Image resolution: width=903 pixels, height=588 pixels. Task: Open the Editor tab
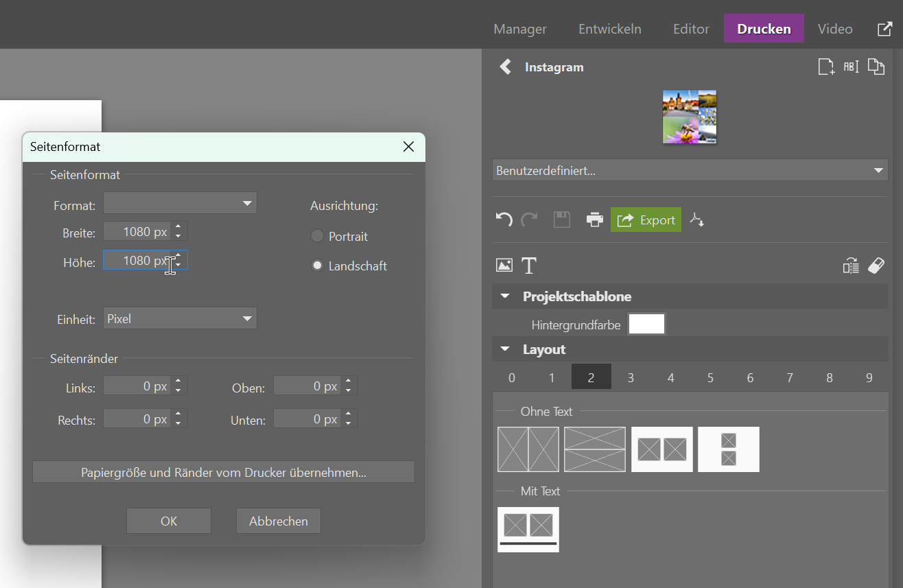tap(691, 29)
